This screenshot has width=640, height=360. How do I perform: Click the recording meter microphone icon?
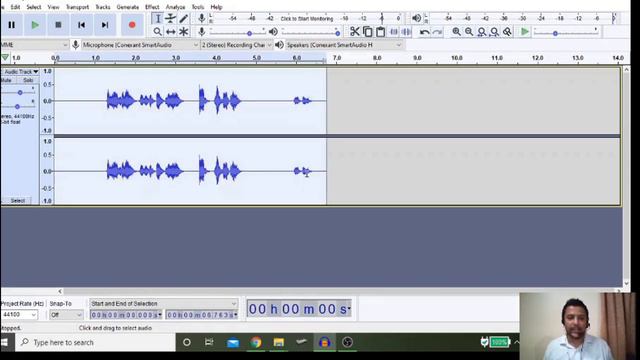[x=201, y=18]
